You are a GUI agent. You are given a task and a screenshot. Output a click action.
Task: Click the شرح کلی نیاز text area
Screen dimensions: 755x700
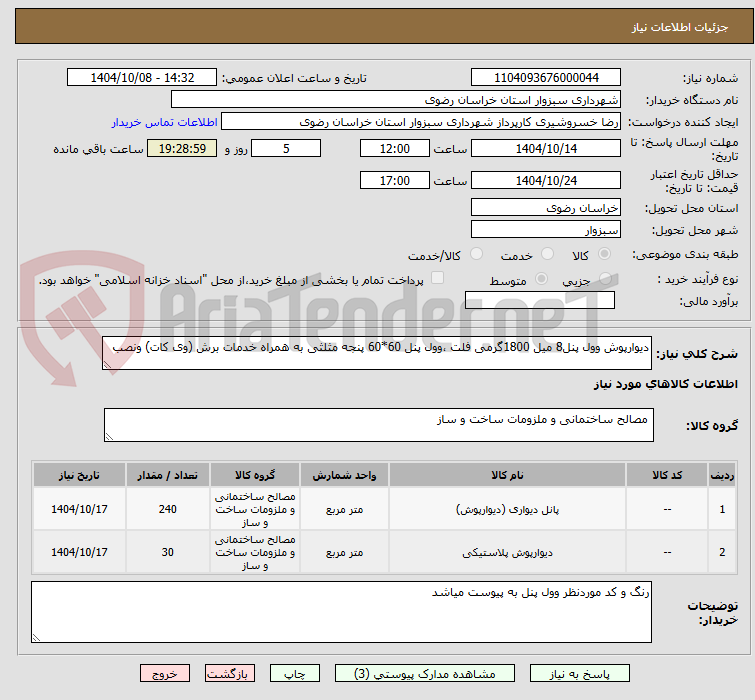(x=377, y=353)
